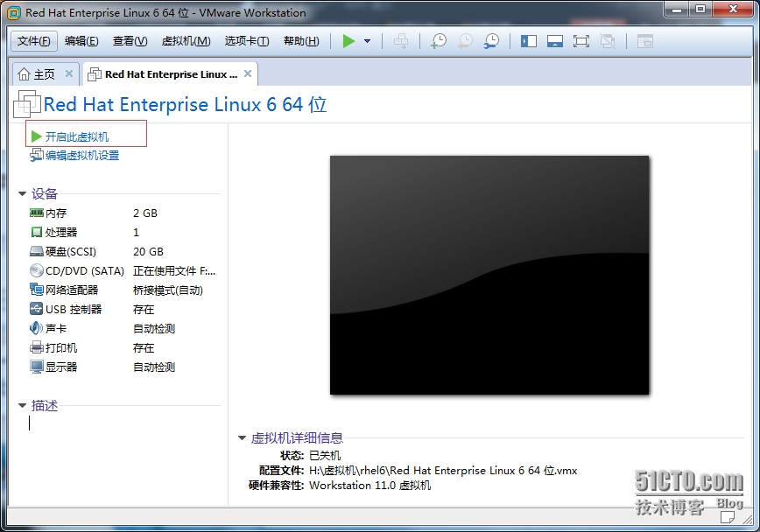Collapse the 设备 section
Image resolution: width=760 pixels, height=532 pixels.
(22, 193)
